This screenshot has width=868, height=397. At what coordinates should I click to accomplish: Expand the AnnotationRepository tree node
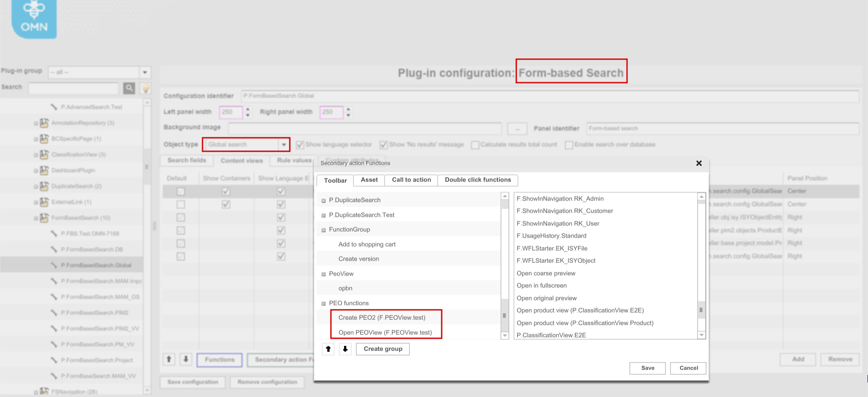(x=36, y=123)
